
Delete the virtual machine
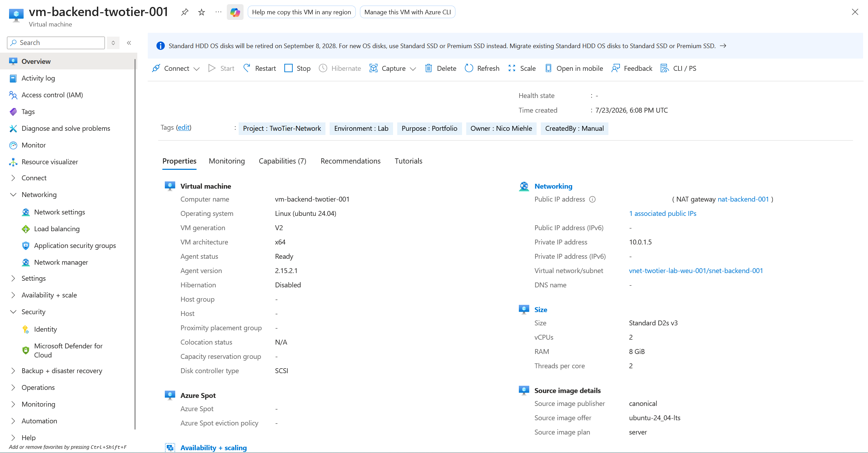pyautogui.click(x=440, y=68)
